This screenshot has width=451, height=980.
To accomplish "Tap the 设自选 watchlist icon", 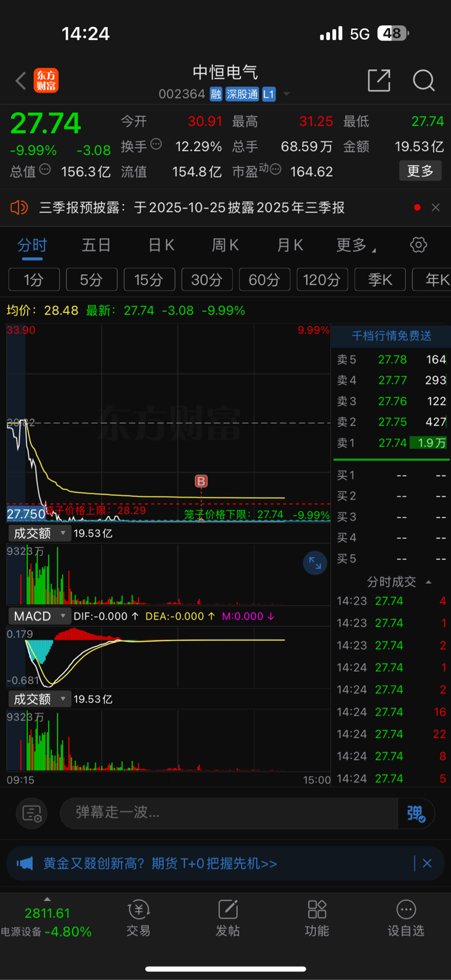I will tap(406, 919).
